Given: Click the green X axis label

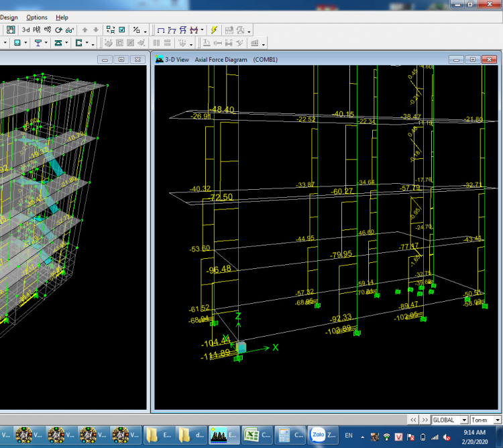Looking at the screenshot, I should point(275,347).
